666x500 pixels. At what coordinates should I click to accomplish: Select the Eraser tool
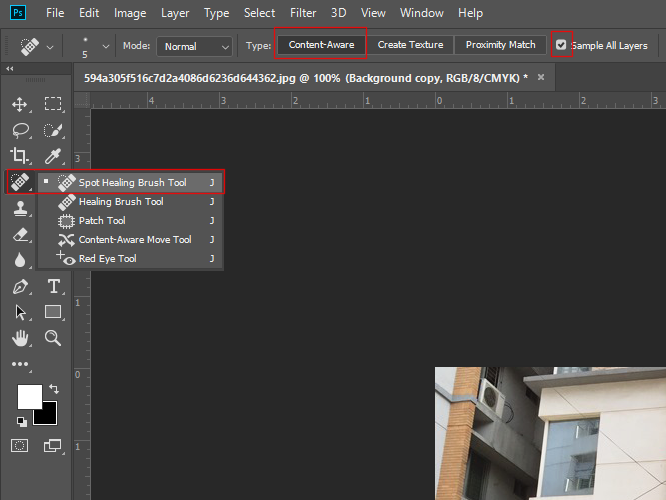click(x=20, y=234)
